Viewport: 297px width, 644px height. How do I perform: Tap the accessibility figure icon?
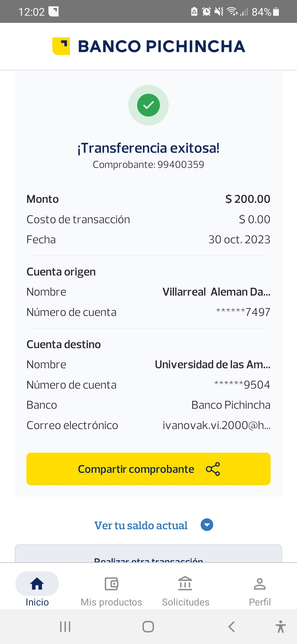coord(280,627)
